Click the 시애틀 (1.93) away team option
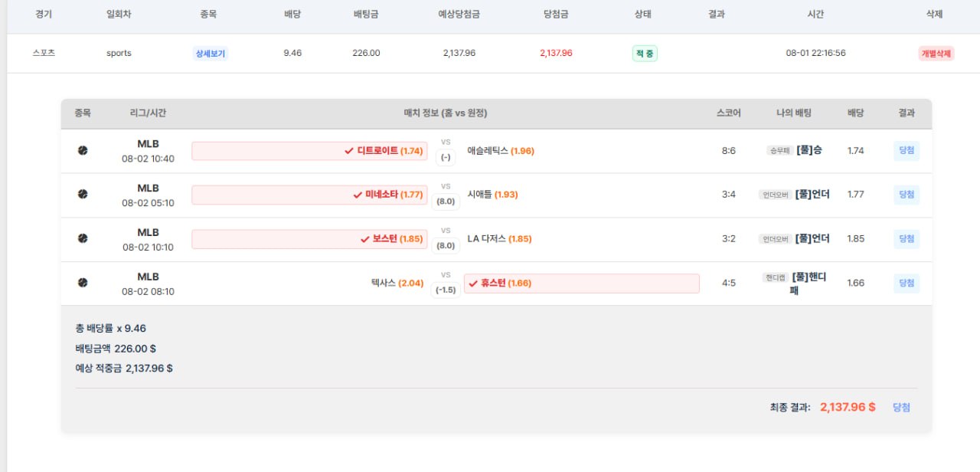 pos(492,195)
